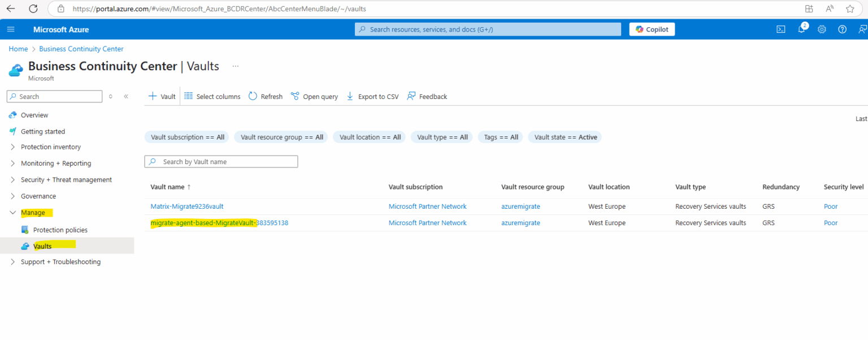Create a new vault with + Vault
Viewport: 868px width, 340px height.
162,96
